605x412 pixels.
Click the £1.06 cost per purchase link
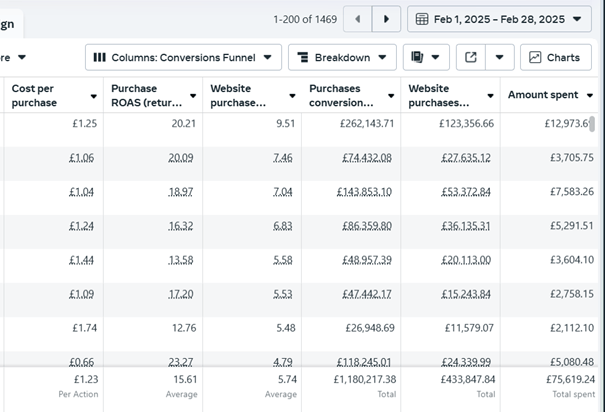coord(82,158)
